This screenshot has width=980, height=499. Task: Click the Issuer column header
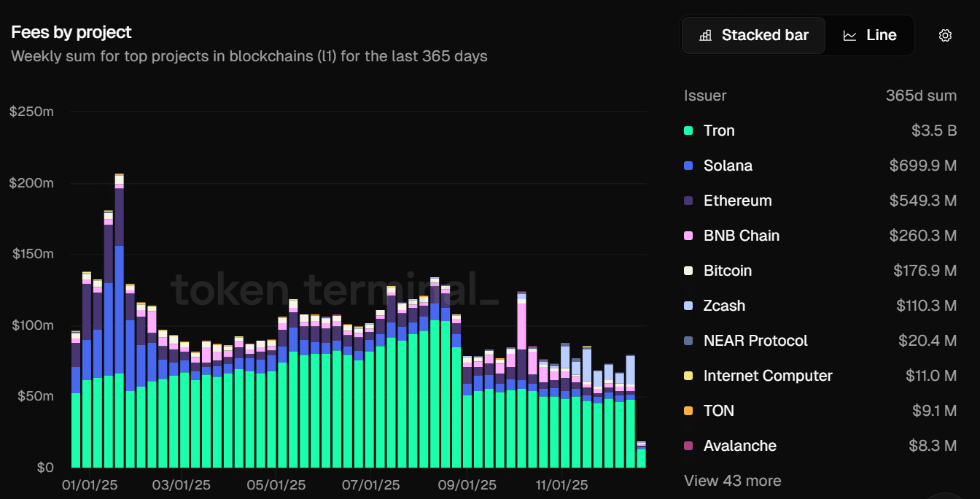pyautogui.click(x=704, y=96)
